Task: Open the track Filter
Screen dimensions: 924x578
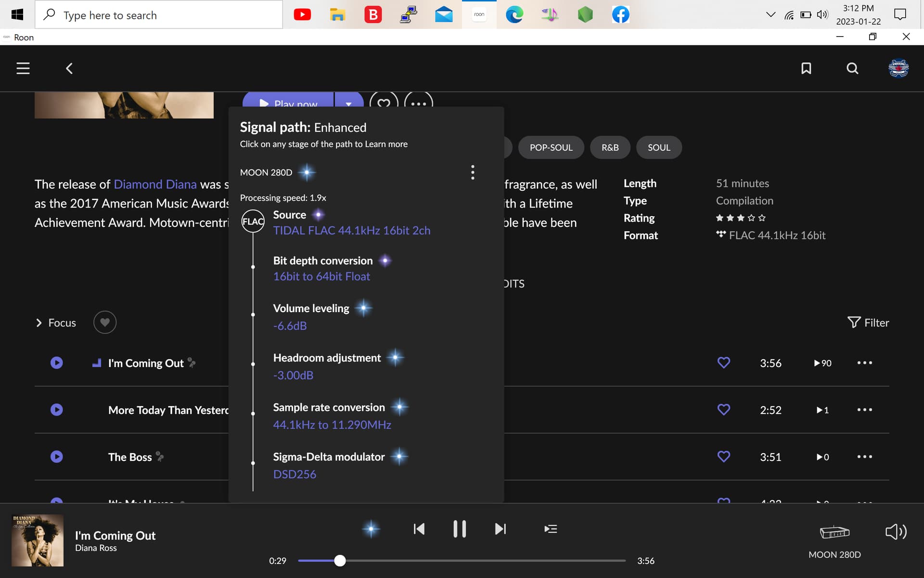Action: click(868, 323)
